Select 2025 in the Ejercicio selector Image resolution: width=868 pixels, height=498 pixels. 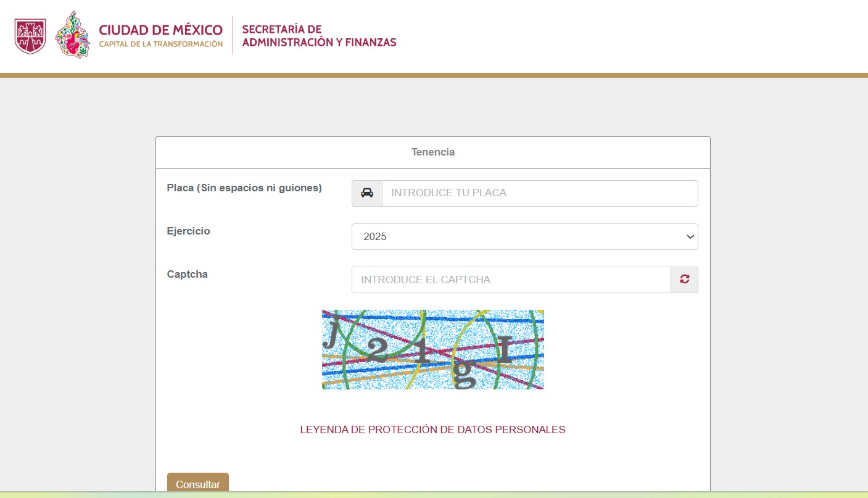click(x=524, y=236)
